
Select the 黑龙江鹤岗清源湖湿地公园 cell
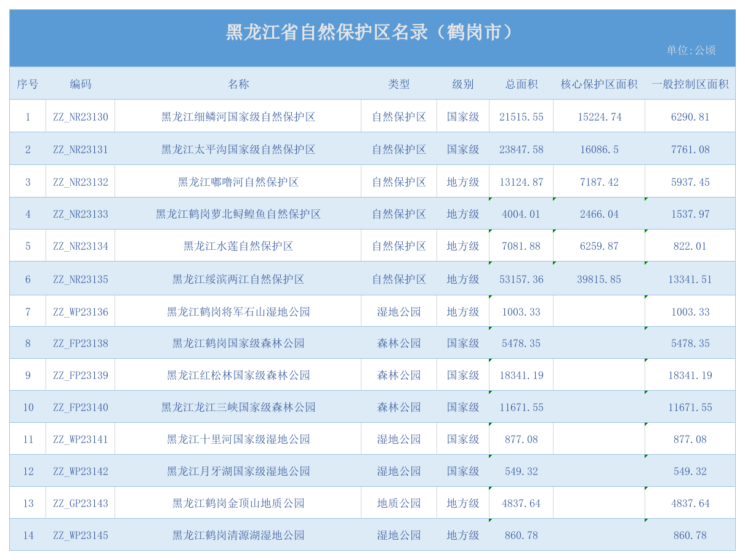(x=238, y=535)
